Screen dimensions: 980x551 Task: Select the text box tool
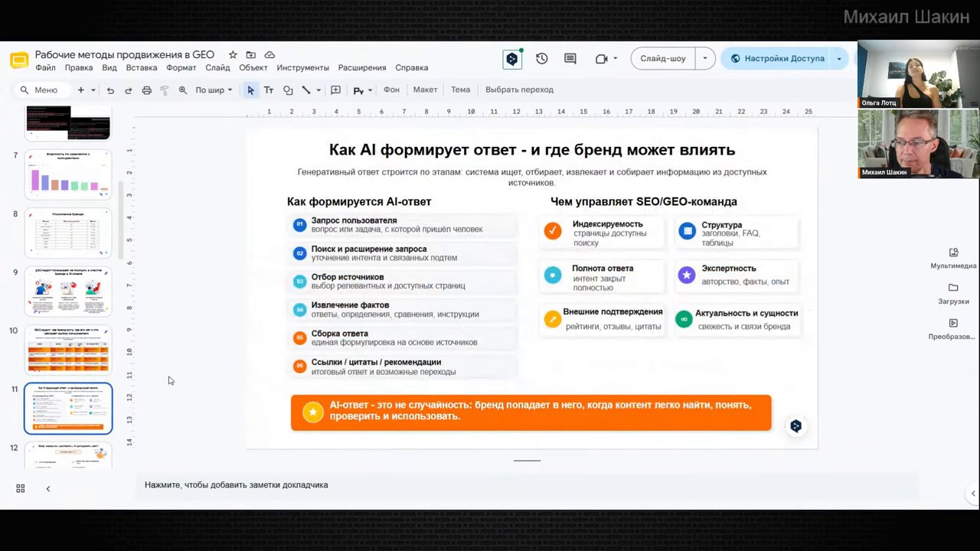[269, 90]
